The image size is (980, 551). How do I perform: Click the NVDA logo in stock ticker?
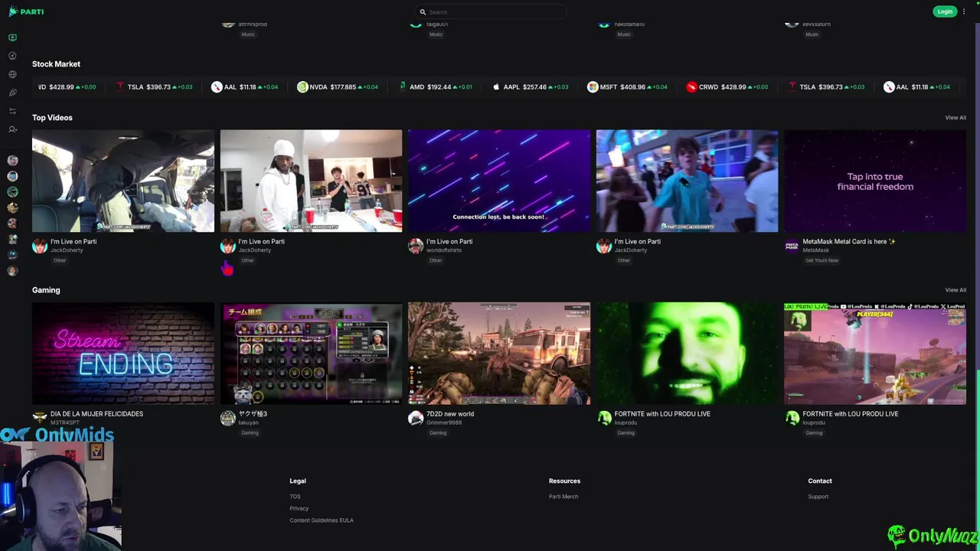[x=302, y=87]
